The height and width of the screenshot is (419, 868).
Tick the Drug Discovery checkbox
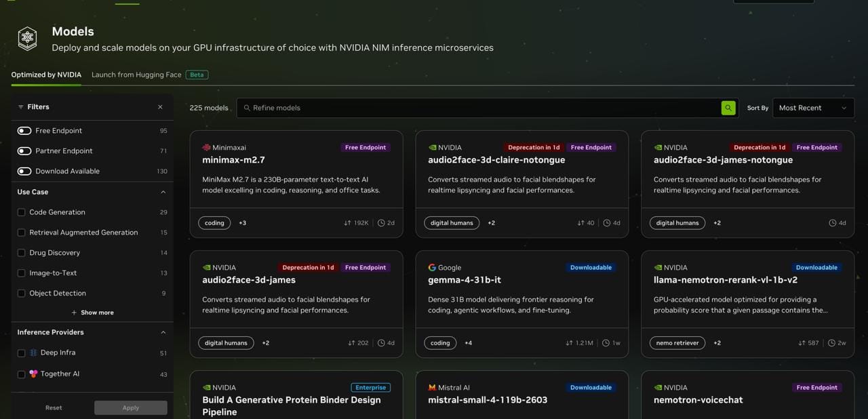coord(21,253)
